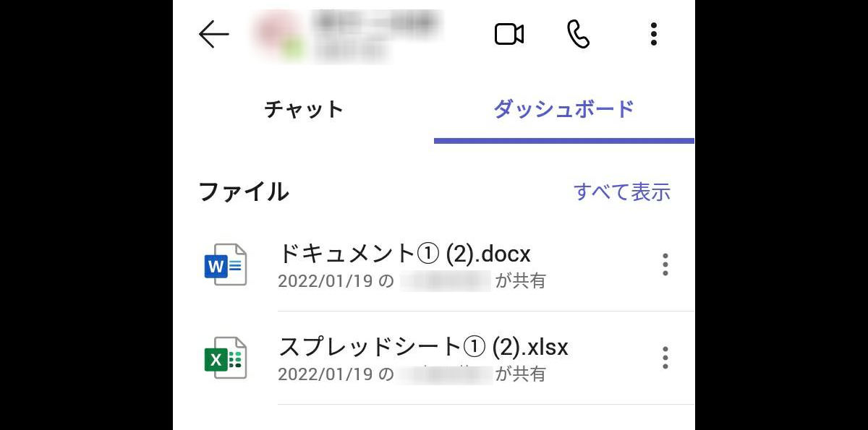Select the ダッシュボード tab

pos(564,109)
